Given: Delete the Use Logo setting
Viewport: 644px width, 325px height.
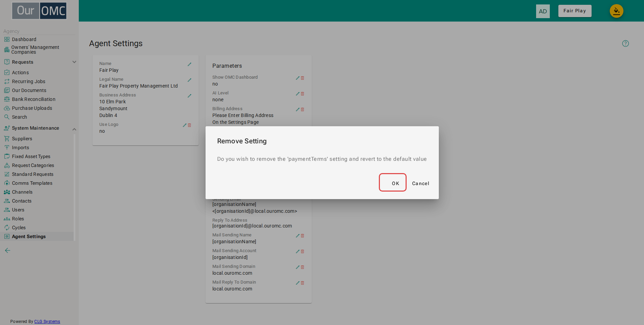Looking at the screenshot, I should tap(189, 125).
